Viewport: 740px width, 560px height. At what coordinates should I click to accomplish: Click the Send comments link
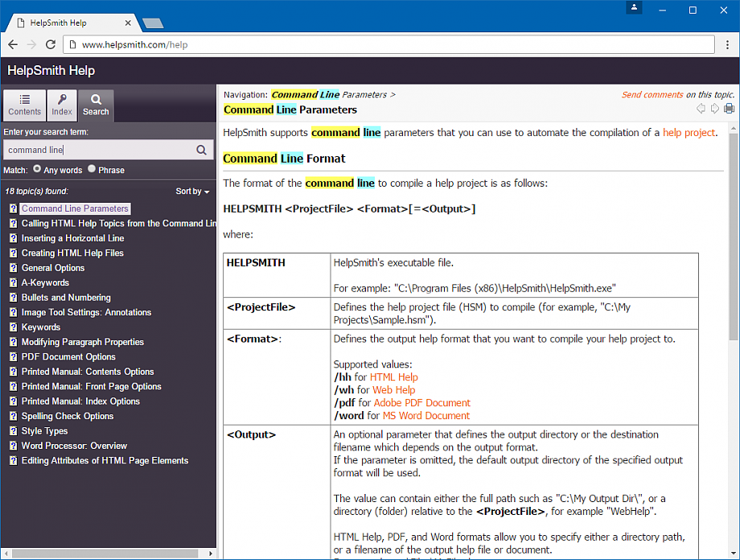652,95
